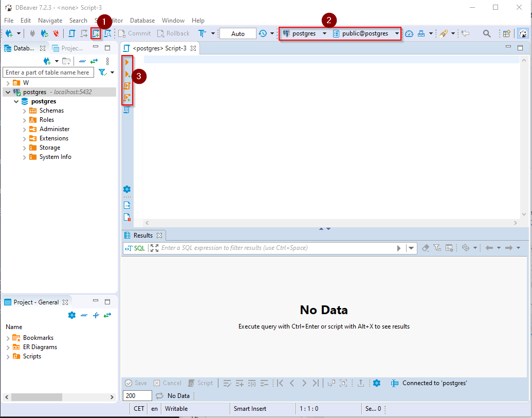Image resolution: width=532 pixels, height=418 pixels.
Task: Toggle the Auto commit mode box
Action: pyautogui.click(x=238, y=33)
